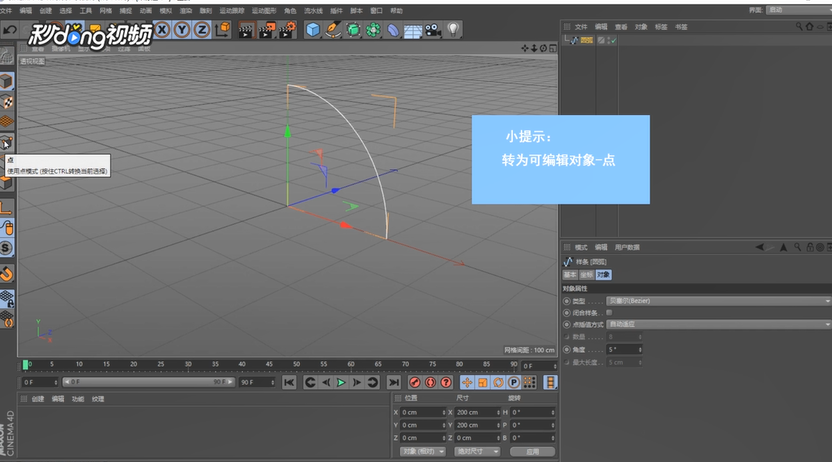Open 选择 in main menu bar

tap(65, 11)
